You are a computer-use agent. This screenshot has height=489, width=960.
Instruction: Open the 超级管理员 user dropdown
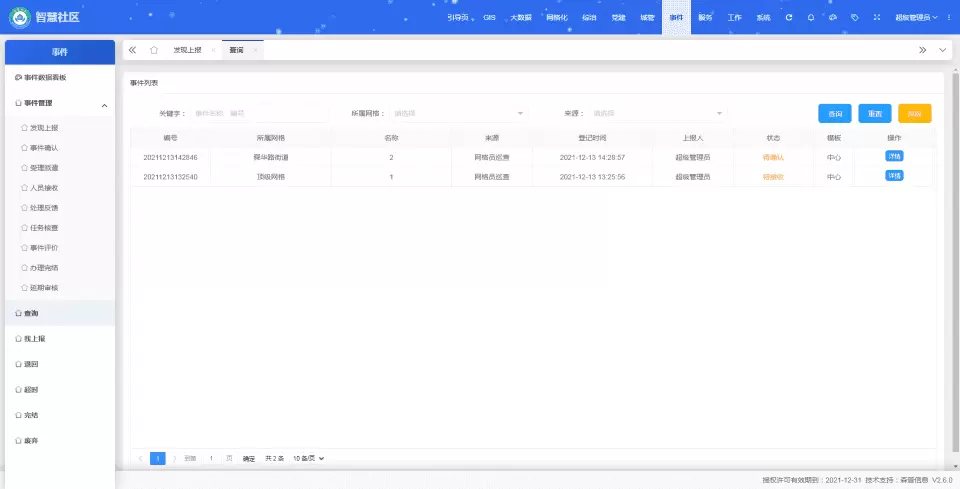click(x=916, y=18)
